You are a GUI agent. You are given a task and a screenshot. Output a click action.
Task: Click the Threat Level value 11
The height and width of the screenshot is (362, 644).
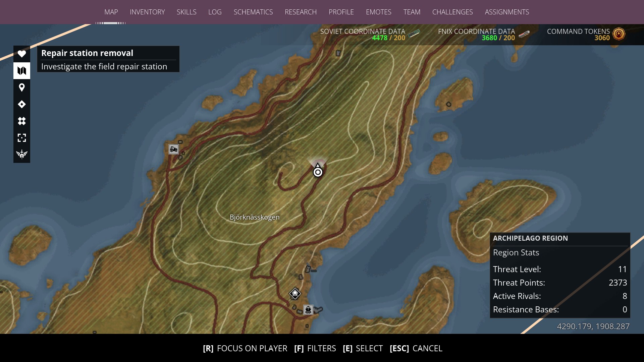click(x=622, y=269)
